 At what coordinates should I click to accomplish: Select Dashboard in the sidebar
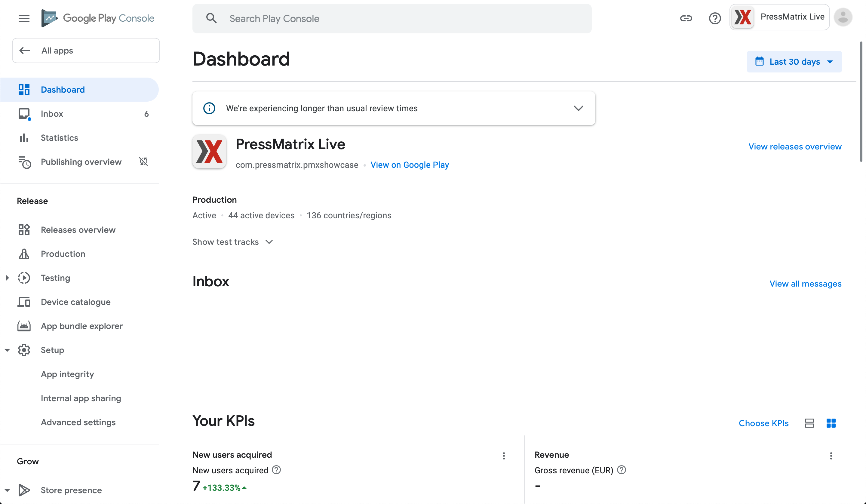(79, 89)
